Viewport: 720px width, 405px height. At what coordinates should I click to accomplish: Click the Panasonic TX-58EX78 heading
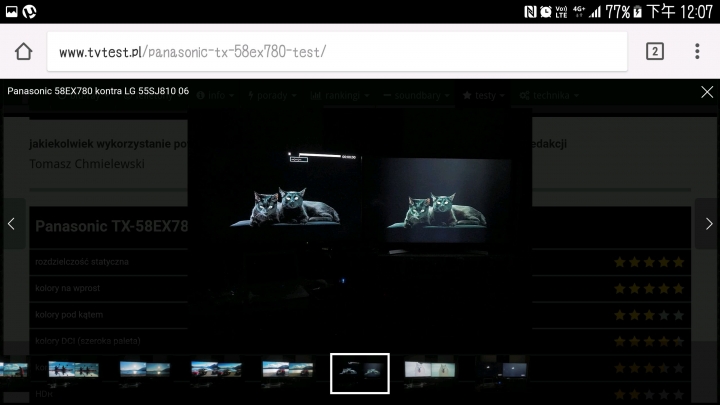tap(112, 226)
